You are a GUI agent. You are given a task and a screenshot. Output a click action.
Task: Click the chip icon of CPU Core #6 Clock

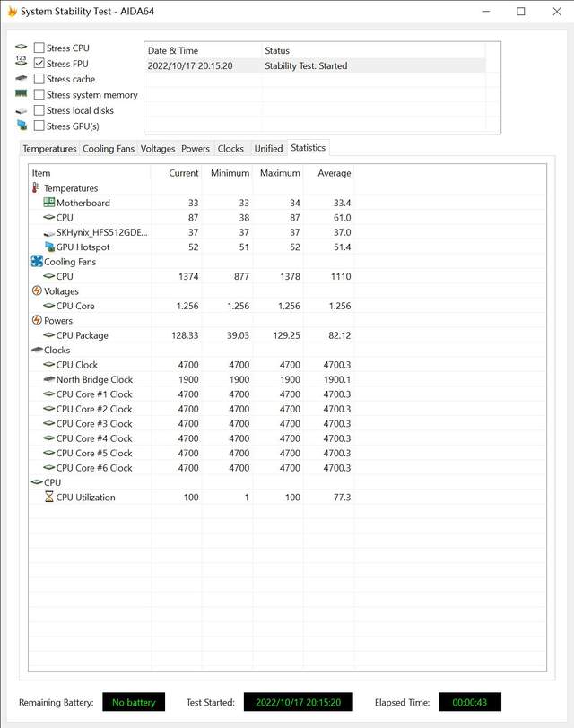coord(48,467)
